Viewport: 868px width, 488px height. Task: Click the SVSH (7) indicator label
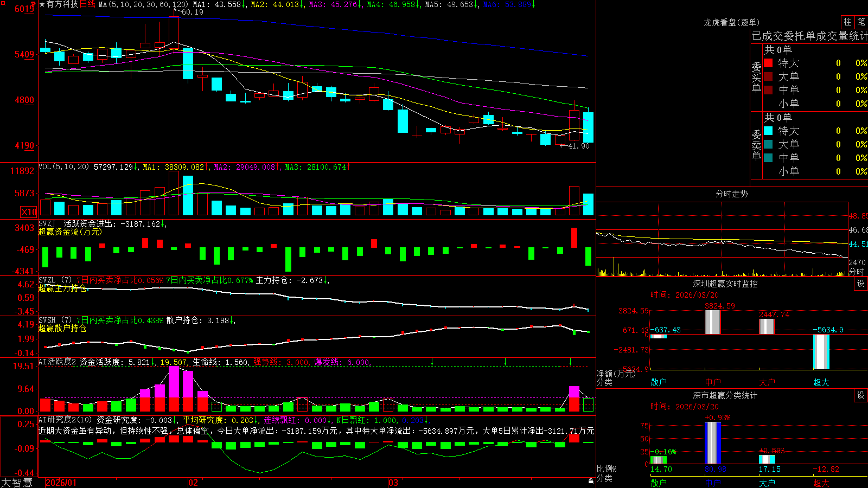[55, 320]
